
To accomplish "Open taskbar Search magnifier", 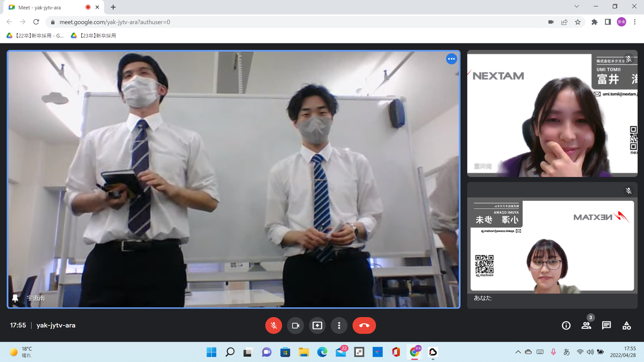I will point(230,352).
